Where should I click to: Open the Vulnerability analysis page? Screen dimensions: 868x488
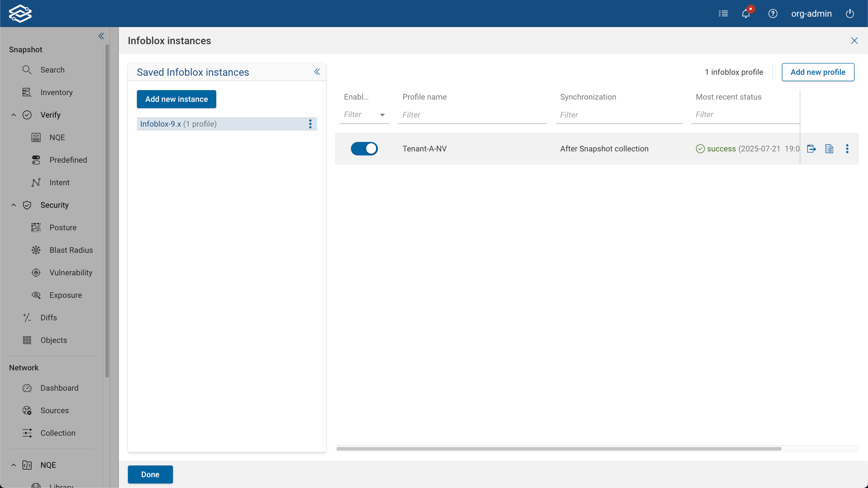[73, 273]
